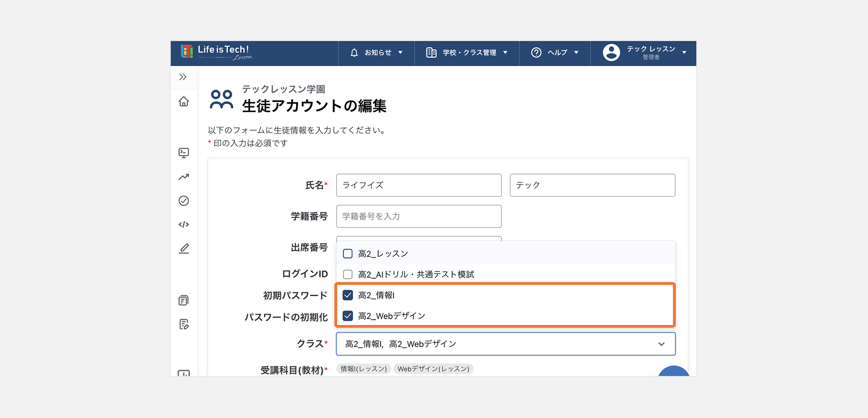Open the stacked documents sidebar icon

pos(184,300)
